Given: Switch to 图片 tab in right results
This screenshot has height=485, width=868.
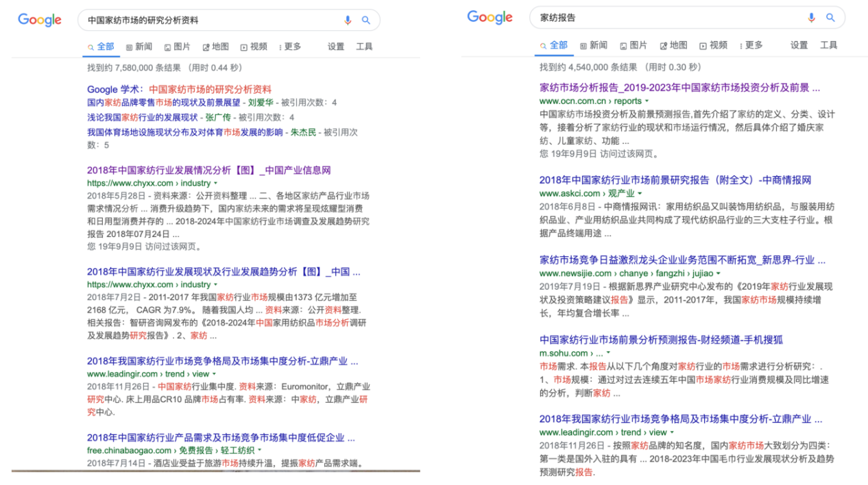Looking at the screenshot, I should click(x=634, y=45).
